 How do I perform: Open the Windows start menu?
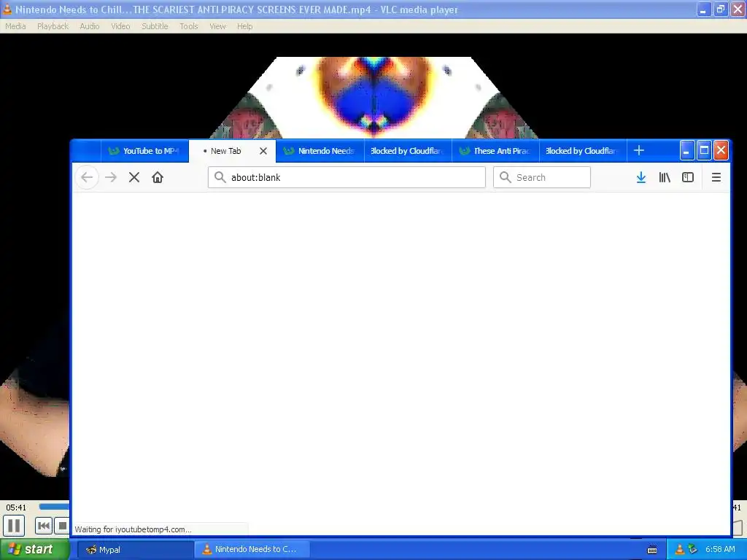pos(35,549)
